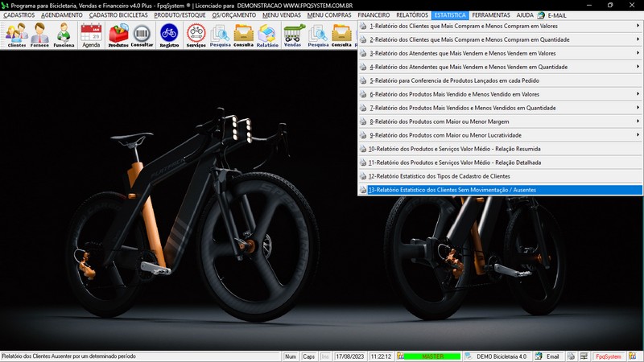This screenshot has height=362, width=644.
Task: Choose report 5 Conferencia de Produtos Lançados
Action: click(x=453, y=80)
